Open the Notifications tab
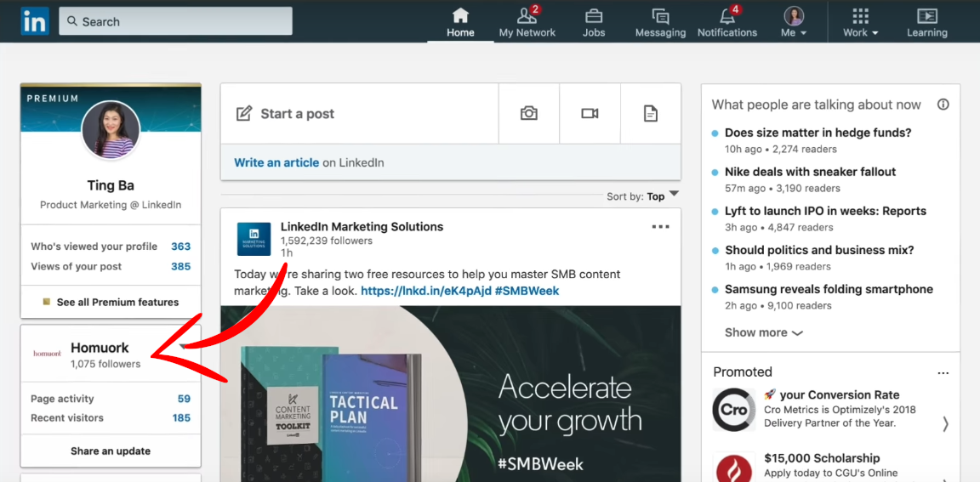The image size is (980, 482). [x=726, y=23]
